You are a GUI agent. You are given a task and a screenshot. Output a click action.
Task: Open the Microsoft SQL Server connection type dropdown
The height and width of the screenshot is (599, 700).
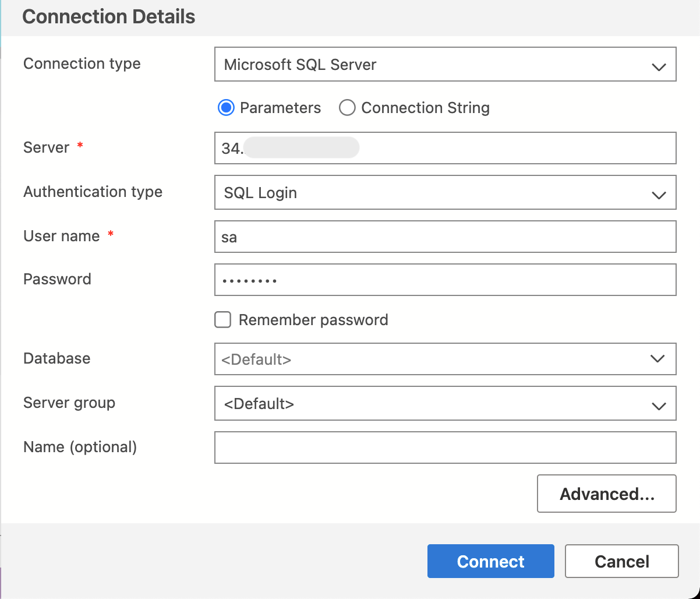[446, 65]
